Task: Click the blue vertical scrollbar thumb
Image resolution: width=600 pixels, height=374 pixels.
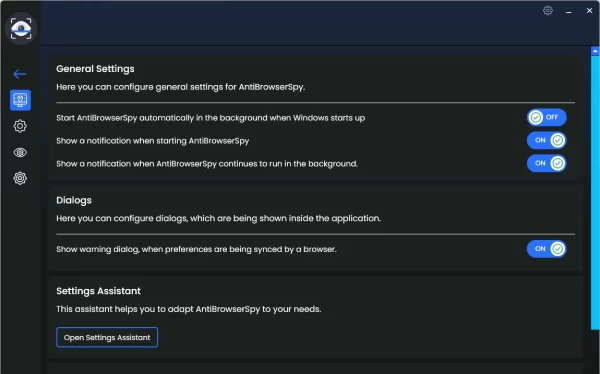Action: click(x=595, y=192)
